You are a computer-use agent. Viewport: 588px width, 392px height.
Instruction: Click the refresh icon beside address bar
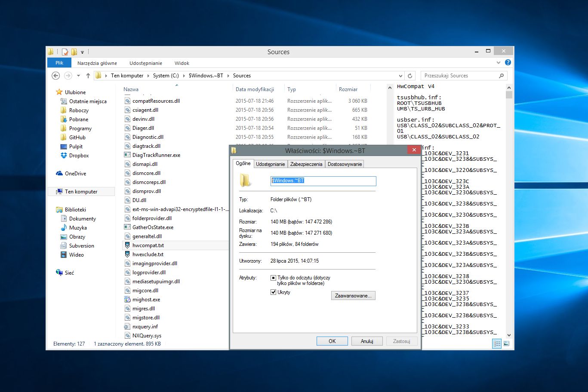410,76
